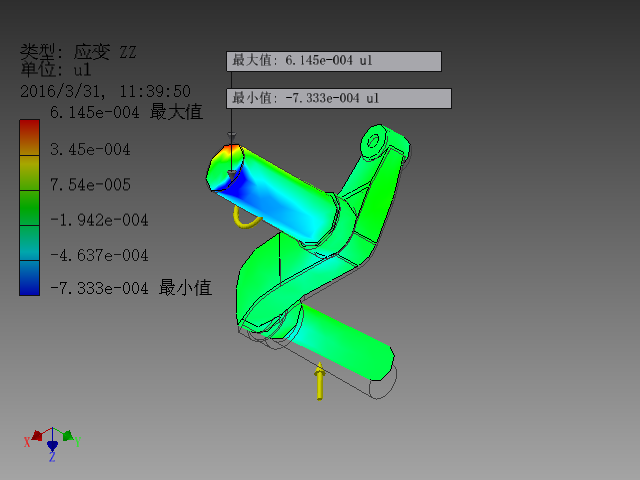640x480 pixels.
Task: Click the circular boss hole on the arm
Action: (373, 142)
